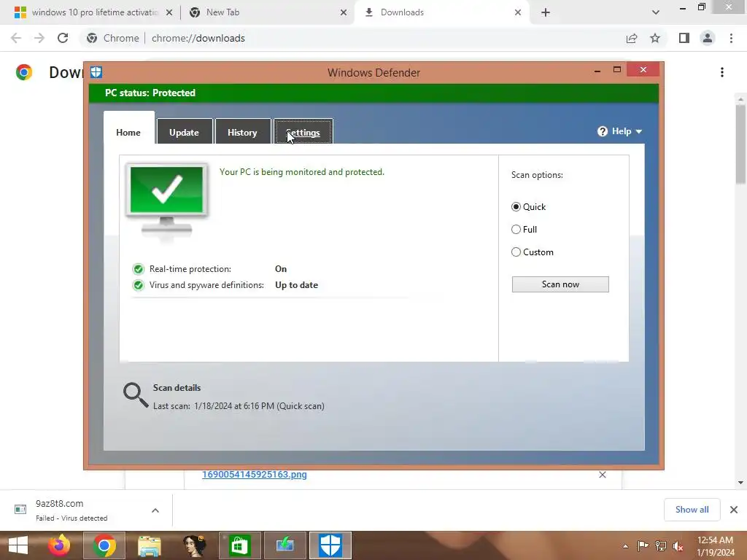747x560 pixels.
Task: Select the Quick scan radio button
Action: click(x=516, y=206)
